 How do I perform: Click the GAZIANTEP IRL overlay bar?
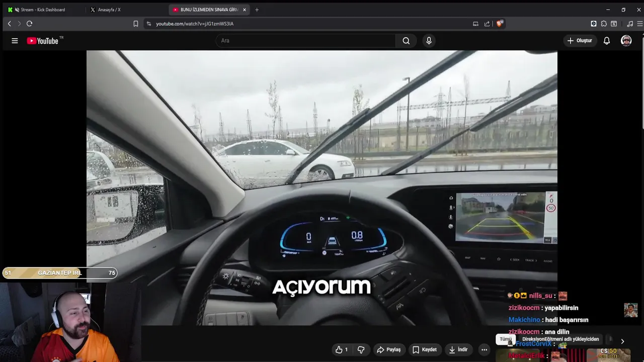(x=60, y=273)
